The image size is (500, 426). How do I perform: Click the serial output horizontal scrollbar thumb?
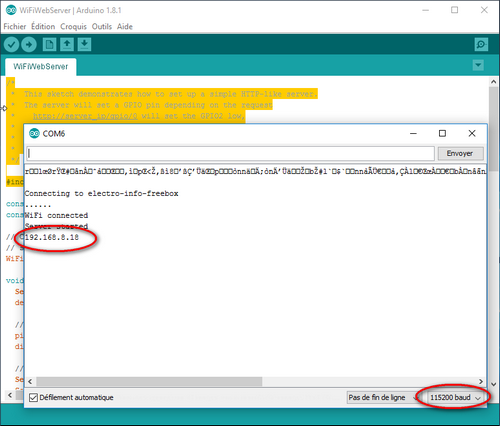click(149, 381)
